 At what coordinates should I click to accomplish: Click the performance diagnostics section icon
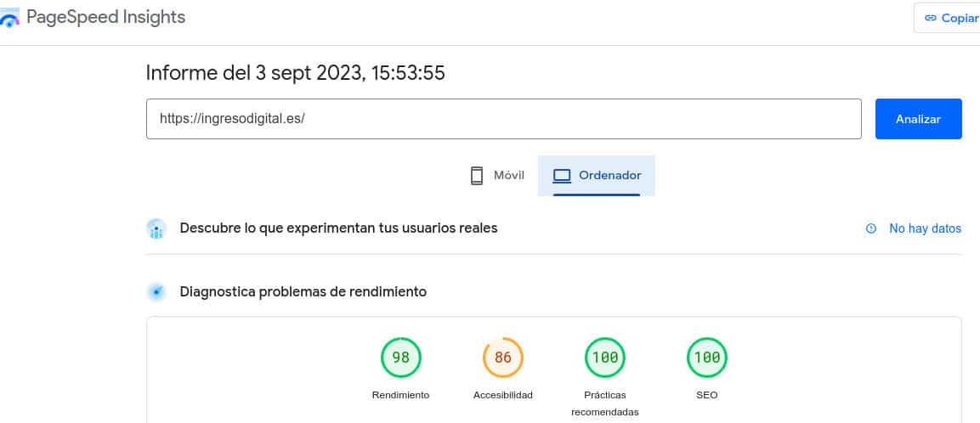(x=156, y=292)
